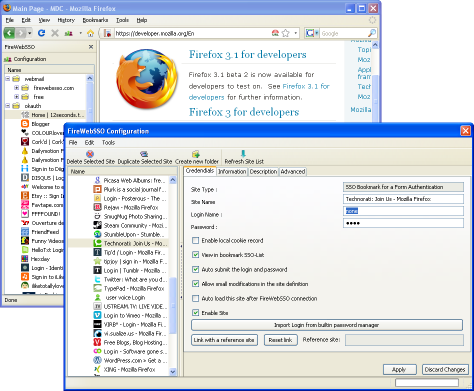
Task: Click the Firefox forward arrow button
Action: pyautogui.click(x=21, y=33)
